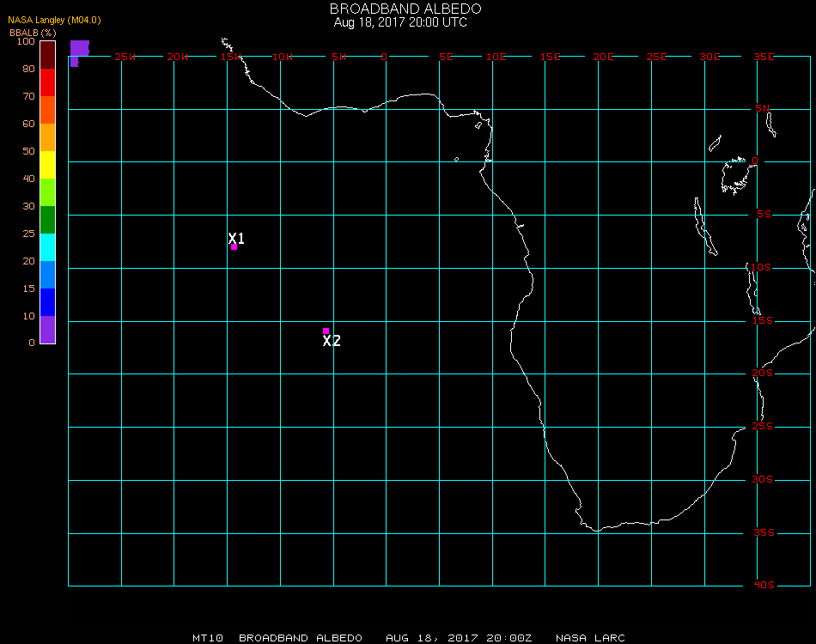Click the 20W longitude label
This screenshot has height=644, width=816.
tap(178, 57)
